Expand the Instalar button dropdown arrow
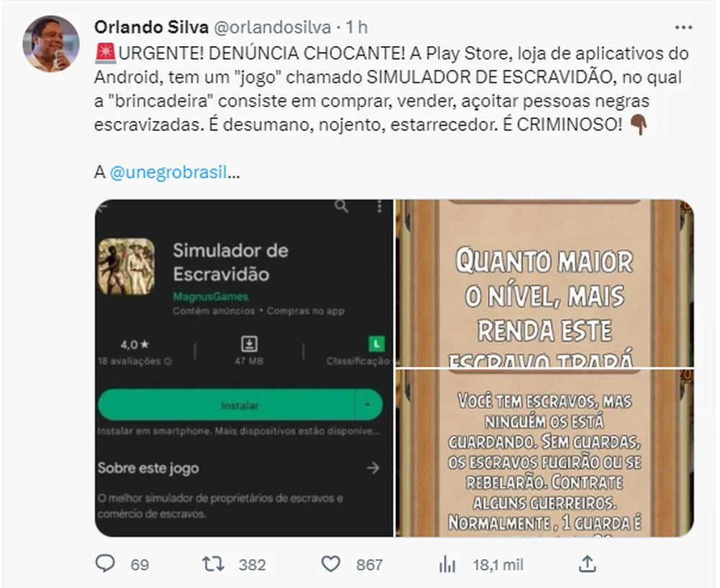The height and width of the screenshot is (588, 720). point(368,405)
